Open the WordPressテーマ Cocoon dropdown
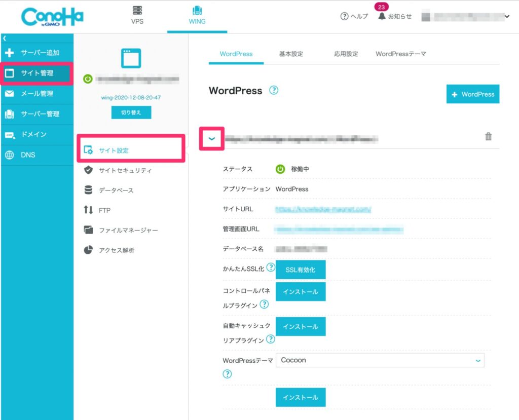519x420 pixels. 380,360
